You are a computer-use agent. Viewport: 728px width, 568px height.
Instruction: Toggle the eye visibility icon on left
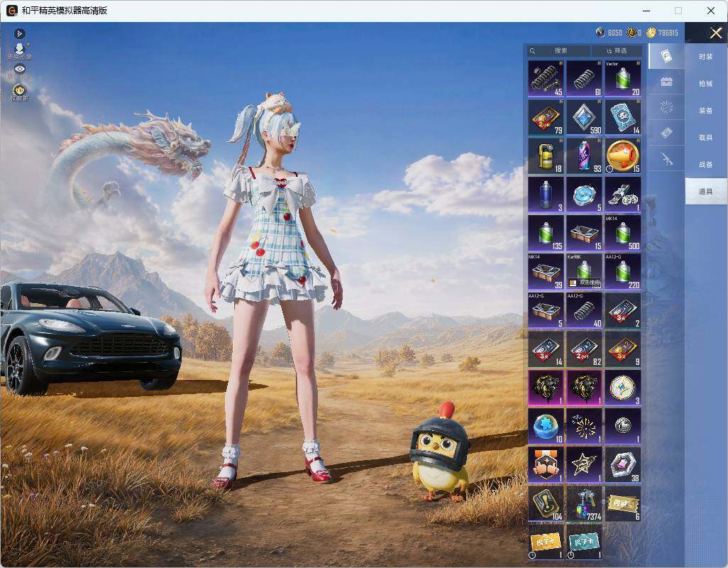[x=19, y=69]
